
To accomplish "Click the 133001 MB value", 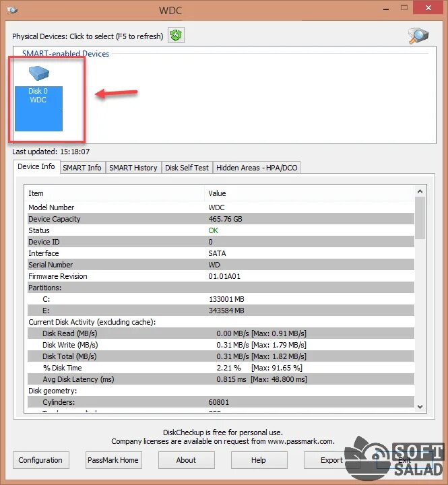I will click(x=226, y=299).
